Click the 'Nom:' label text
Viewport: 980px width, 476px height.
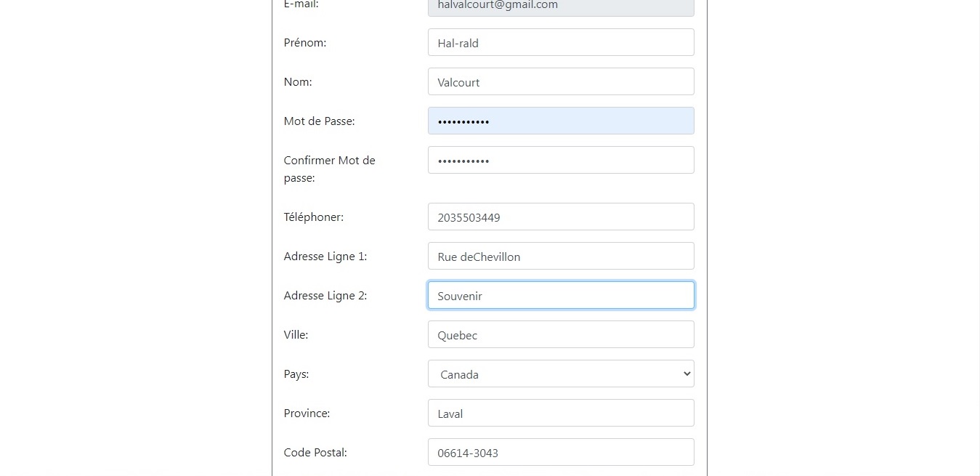click(298, 82)
